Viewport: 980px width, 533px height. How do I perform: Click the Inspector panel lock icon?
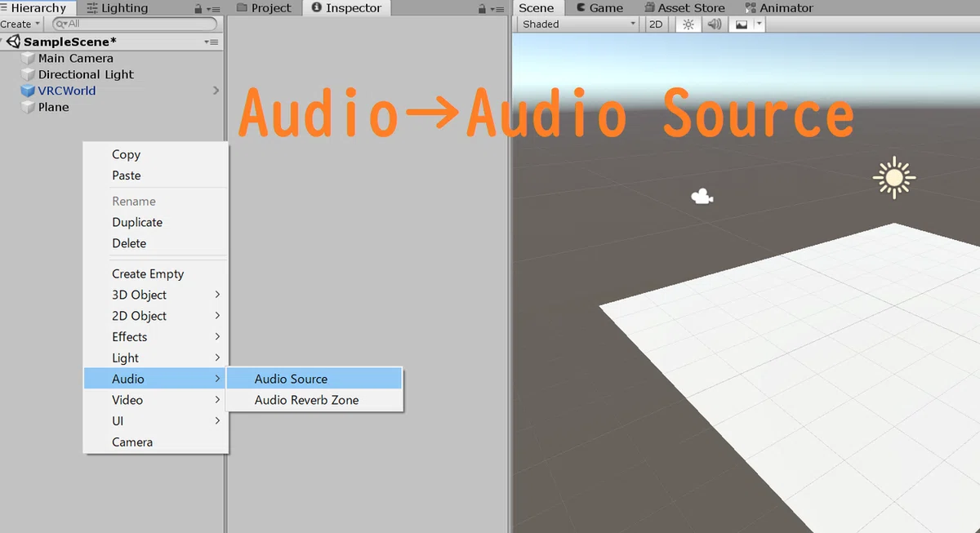coord(482,8)
